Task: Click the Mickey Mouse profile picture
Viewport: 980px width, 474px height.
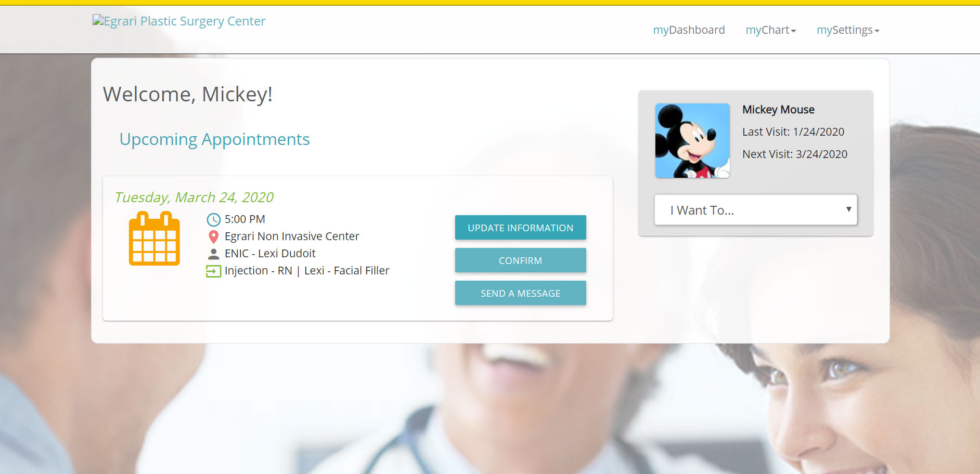Action: [x=692, y=140]
